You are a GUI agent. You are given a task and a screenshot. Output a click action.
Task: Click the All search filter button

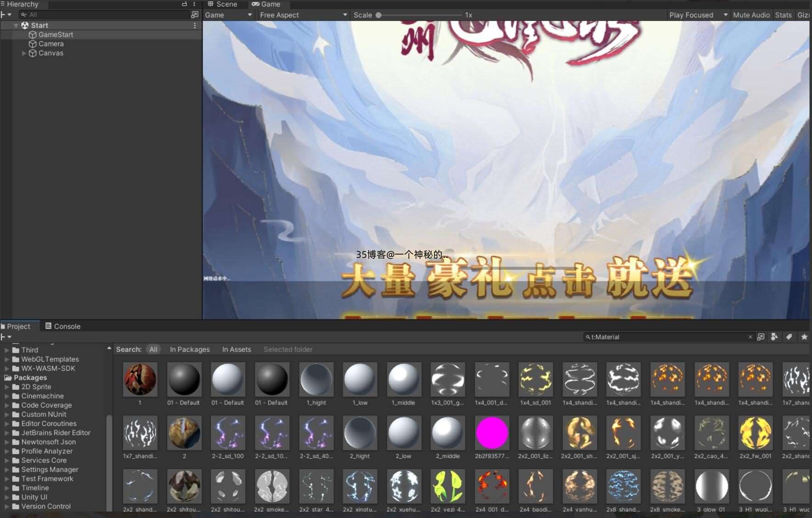153,349
